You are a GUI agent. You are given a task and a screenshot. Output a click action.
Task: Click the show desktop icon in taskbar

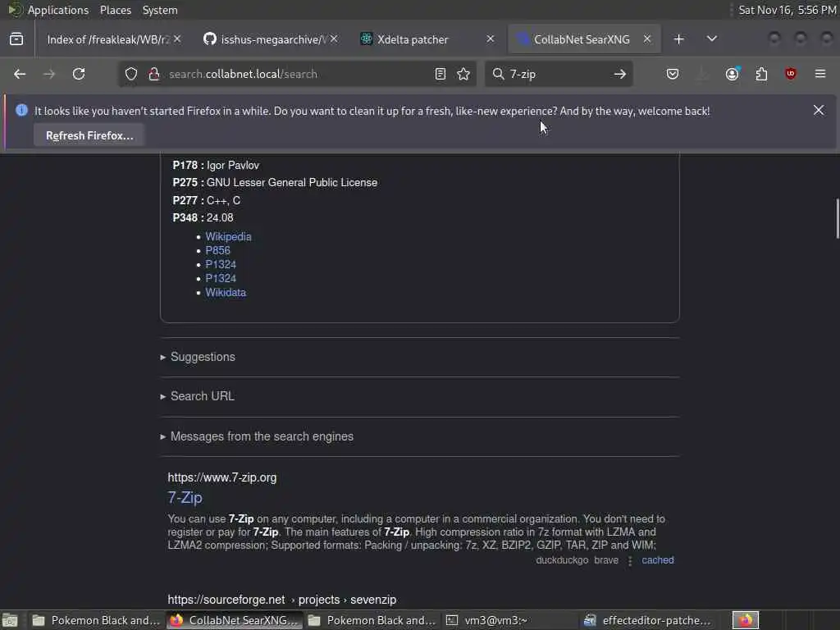click(x=10, y=620)
